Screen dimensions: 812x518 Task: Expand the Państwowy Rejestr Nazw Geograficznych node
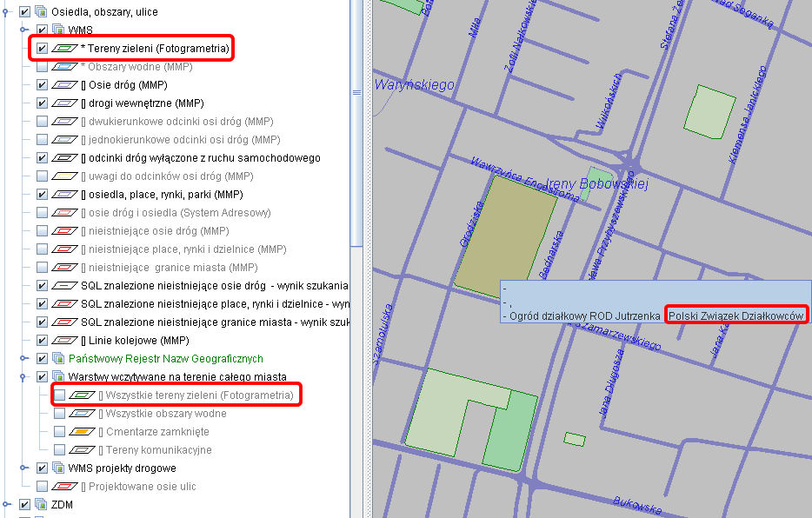[x=24, y=359]
